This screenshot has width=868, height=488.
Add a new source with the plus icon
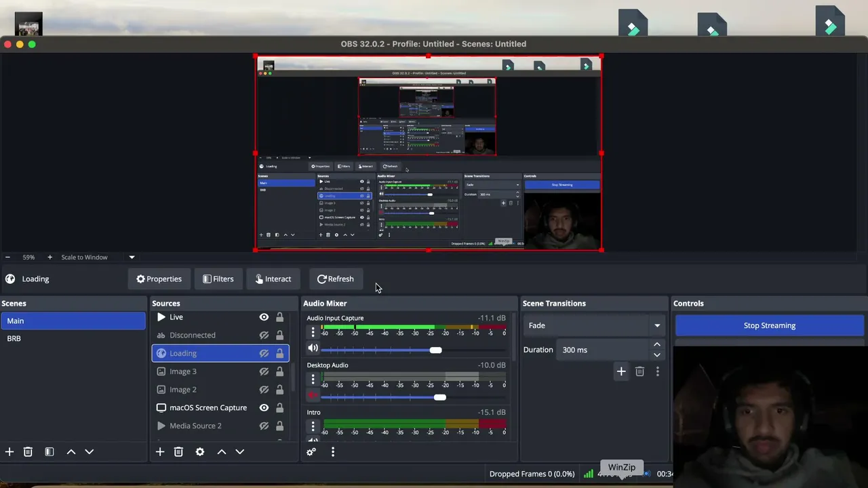point(160,452)
